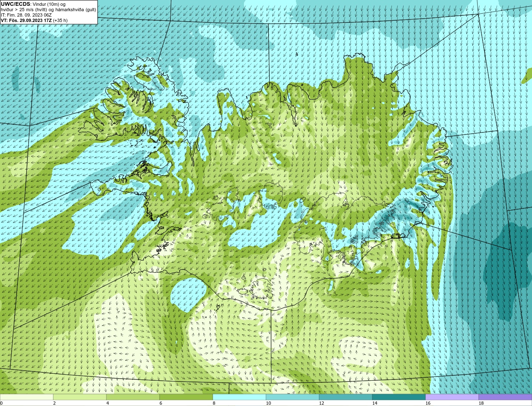Screen dimensions: 532x406
Task: Click the '4' label on the legend scale
Action: point(108,403)
